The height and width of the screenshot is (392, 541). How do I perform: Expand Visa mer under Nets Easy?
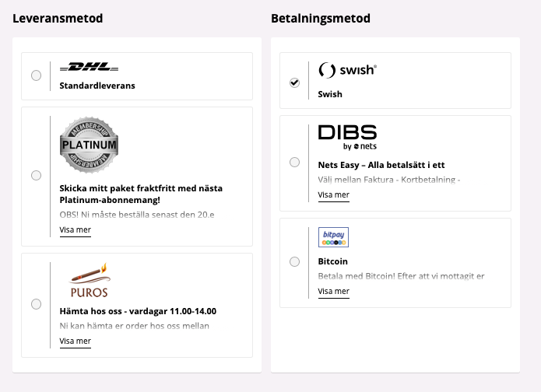click(334, 195)
